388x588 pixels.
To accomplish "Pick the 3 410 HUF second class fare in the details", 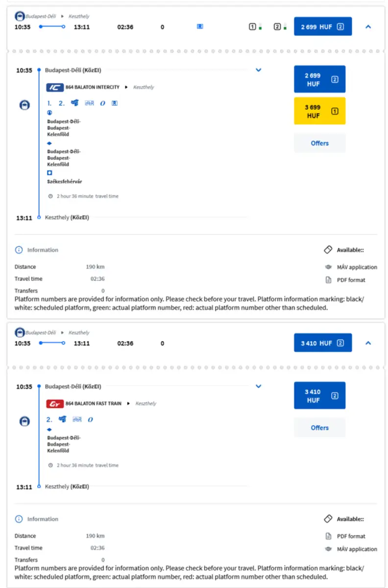I will 319,395.
